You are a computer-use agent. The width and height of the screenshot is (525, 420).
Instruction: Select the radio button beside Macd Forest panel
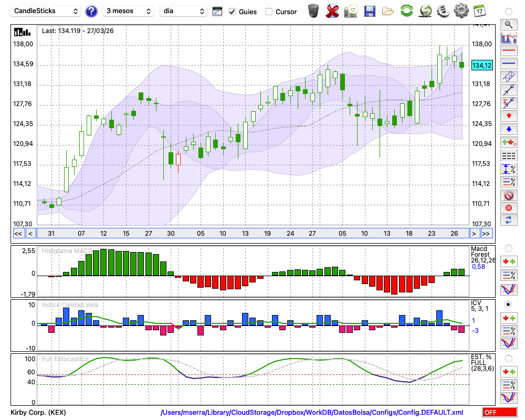pyautogui.click(x=508, y=248)
